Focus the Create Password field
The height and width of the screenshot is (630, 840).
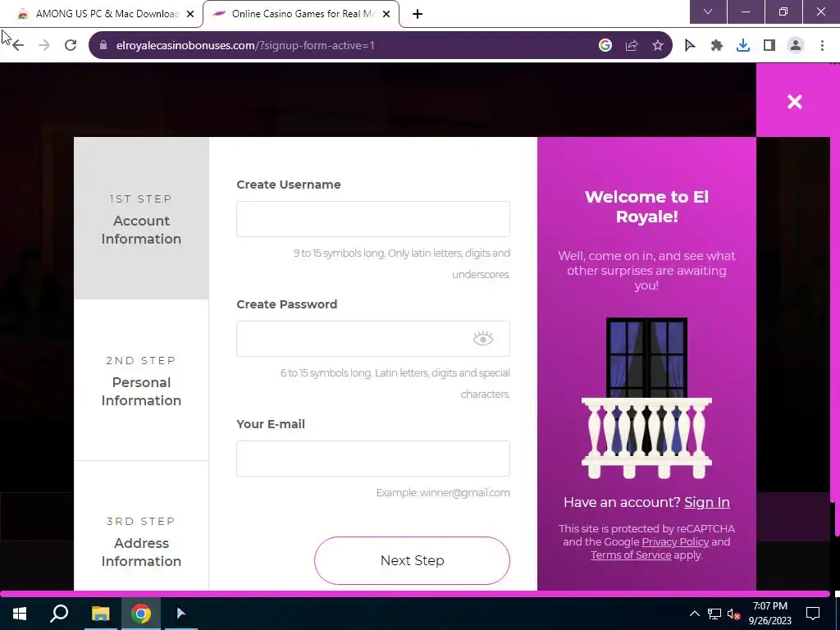coord(373,339)
